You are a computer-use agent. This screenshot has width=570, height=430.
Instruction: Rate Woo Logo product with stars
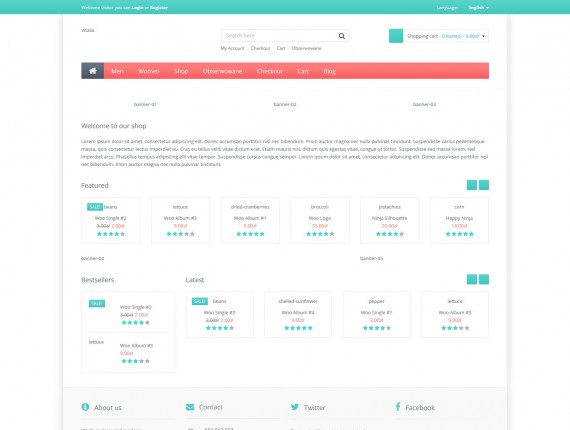320,234
